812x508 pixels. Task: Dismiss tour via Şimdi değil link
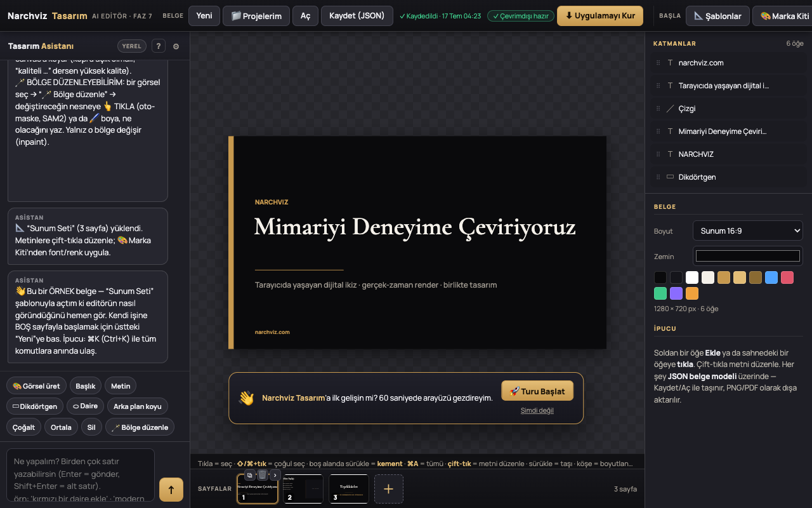pos(537,410)
